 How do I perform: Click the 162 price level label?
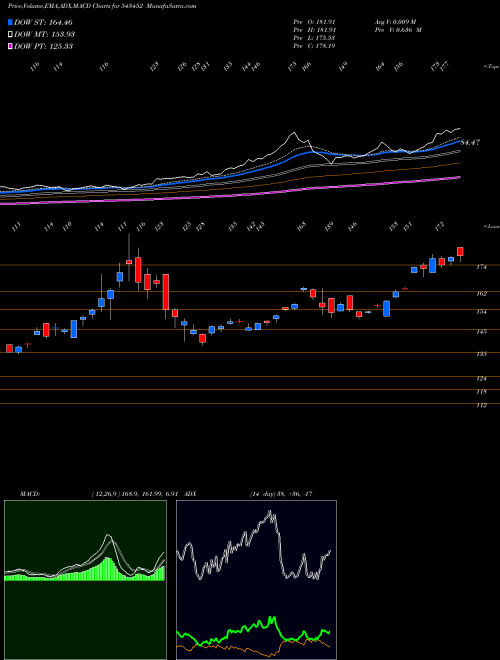click(x=481, y=294)
